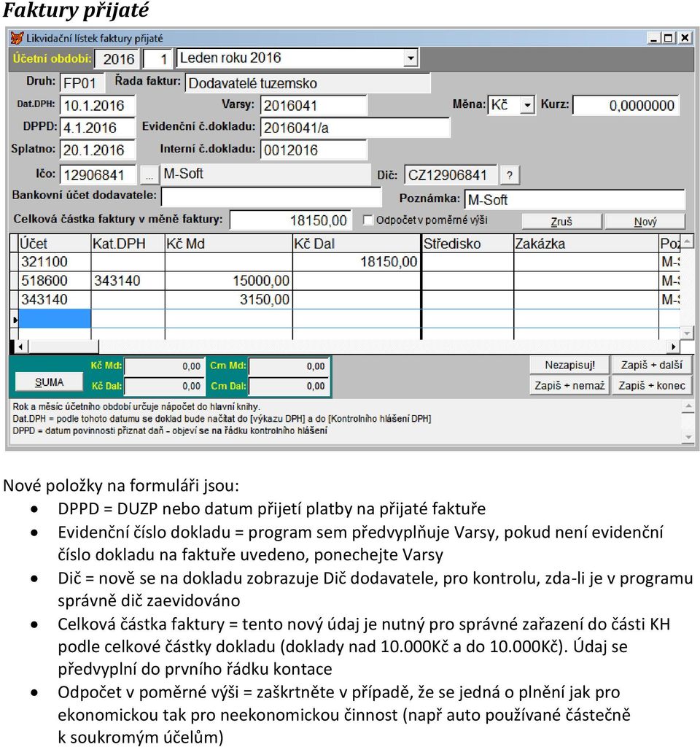Click the Řada faktur field Dodavatelé tuzemsko

308,83
